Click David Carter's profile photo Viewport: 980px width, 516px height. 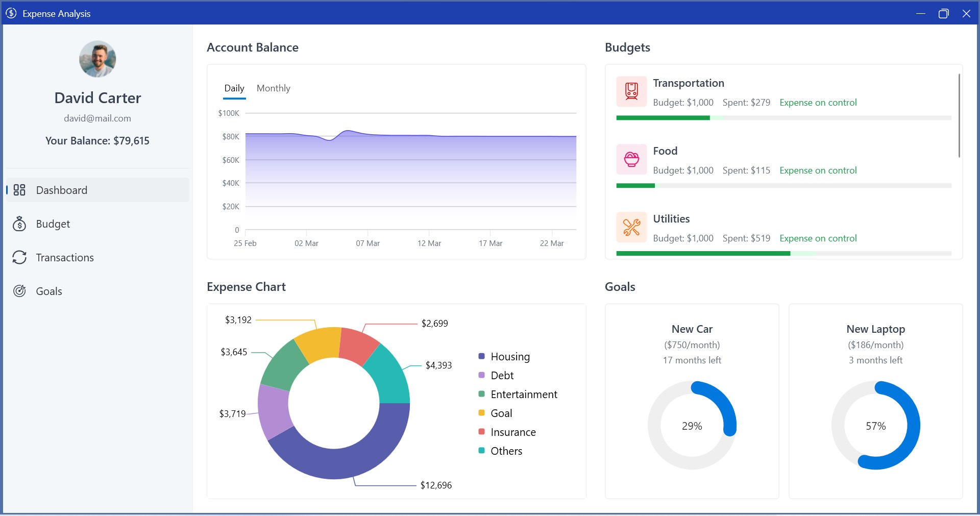[x=97, y=59]
